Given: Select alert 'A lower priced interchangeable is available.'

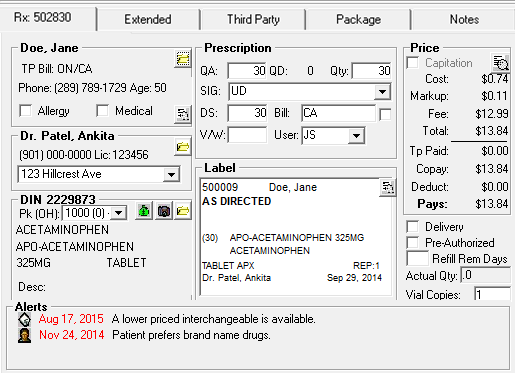Looking at the screenshot, I should tap(214, 319).
